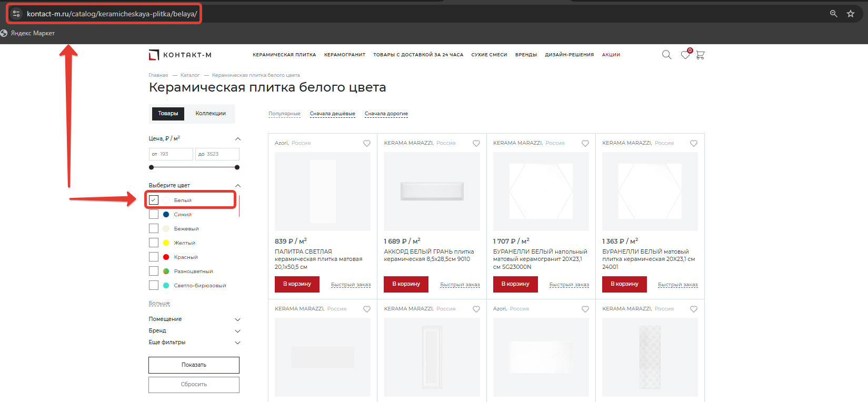Open Сухие смеси menu item

point(489,55)
